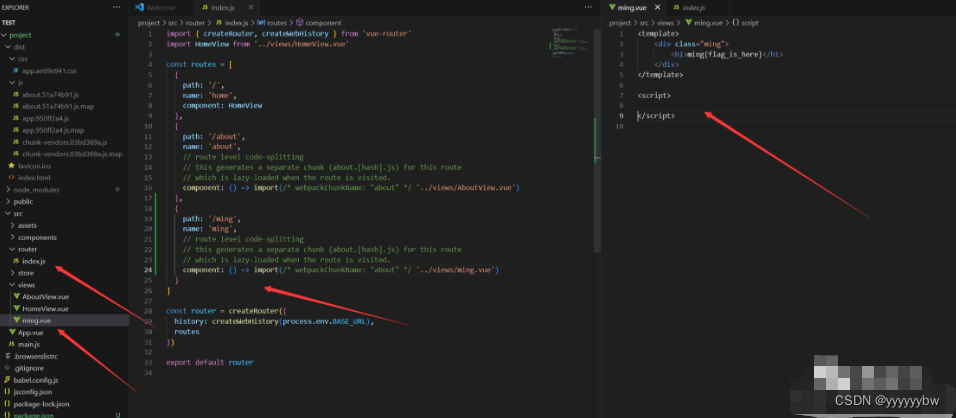Click line number 24 in index.js editor
The width and height of the screenshot is (956, 418).
click(148, 269)
